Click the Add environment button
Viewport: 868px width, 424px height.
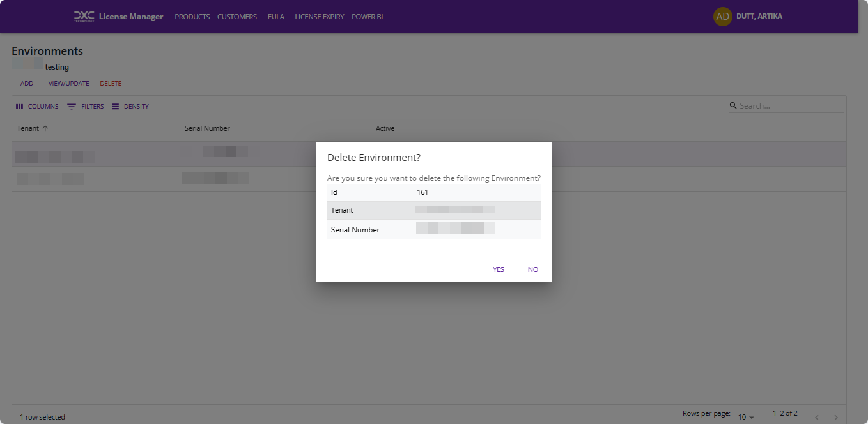pyautogui.click(x=27, y=84)
